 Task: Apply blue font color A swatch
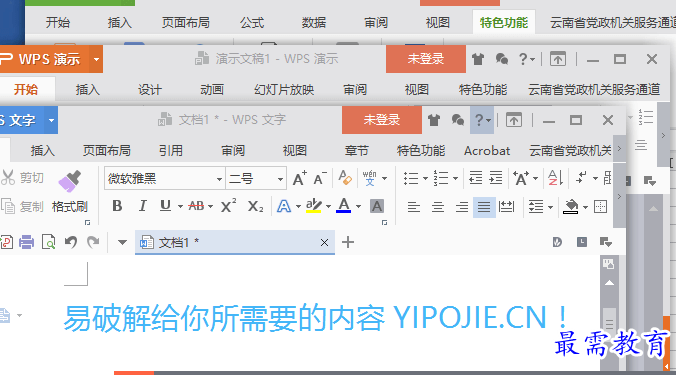[344, 206]
